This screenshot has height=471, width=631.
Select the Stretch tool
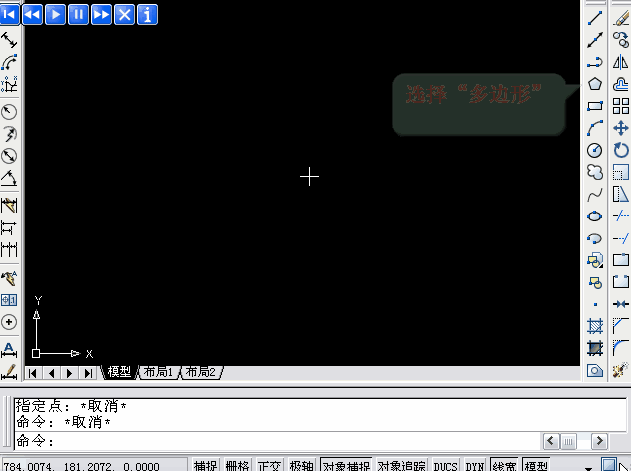pyautogui.click(x=621, y=194)
